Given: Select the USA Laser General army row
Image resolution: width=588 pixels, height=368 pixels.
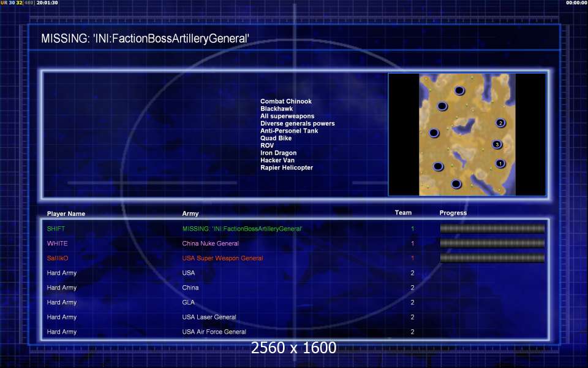Looking at the screenshot, I should [209, 317].
